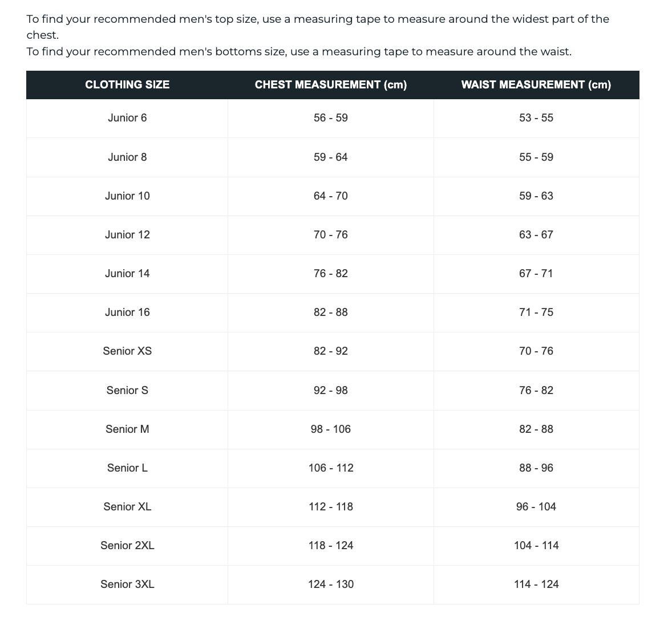
Task: Select waist measurement 55 - 59
Action: (x=536, y=157)
